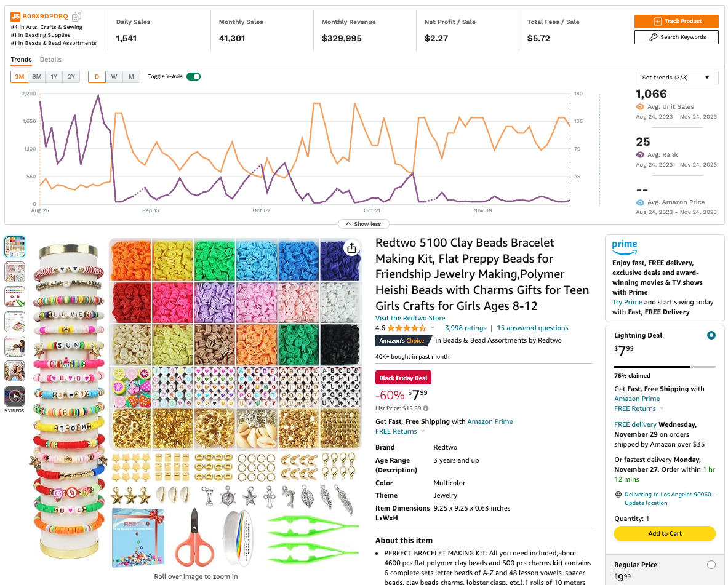Viewport: 728px width, 585px height.
Task: Select the 6M time range
Action: (37, 77)
